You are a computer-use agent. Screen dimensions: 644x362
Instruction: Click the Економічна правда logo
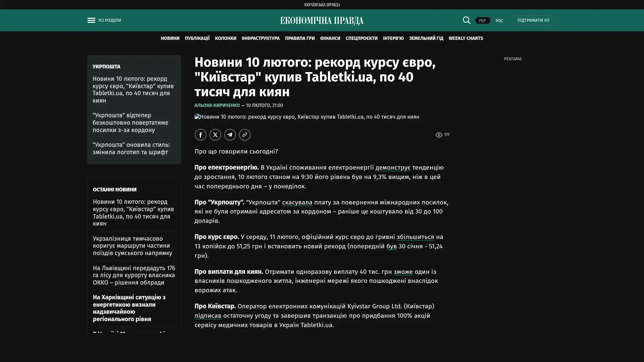(x=322, y=21)
